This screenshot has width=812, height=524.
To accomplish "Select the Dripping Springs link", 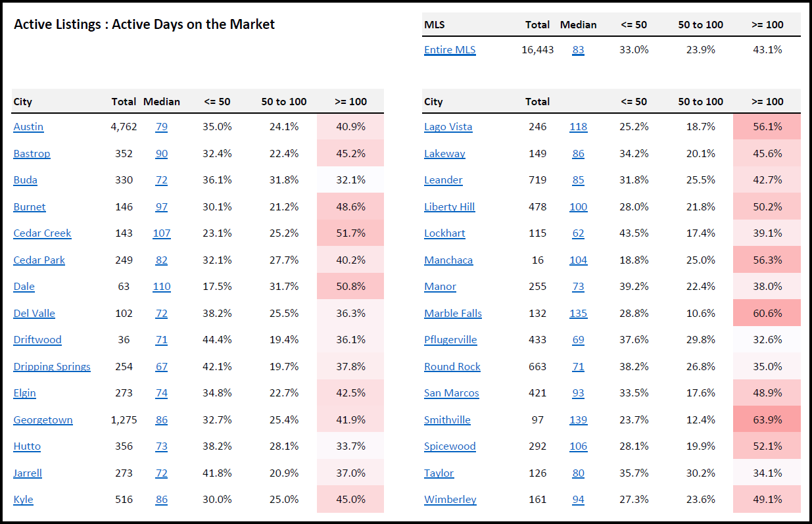I will 52,367.
